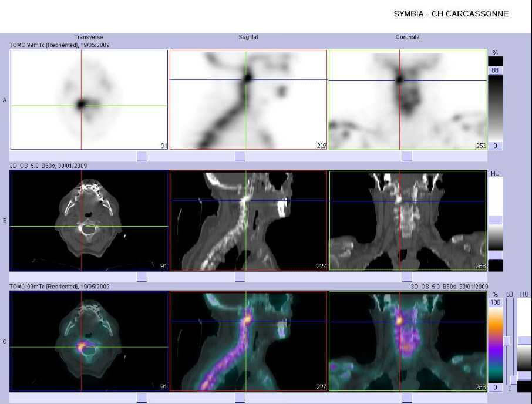Click row A label TOMO 99mTc [Reoriented], 19/05/2009
Screen dimensions: 532x404
[60, 45]
